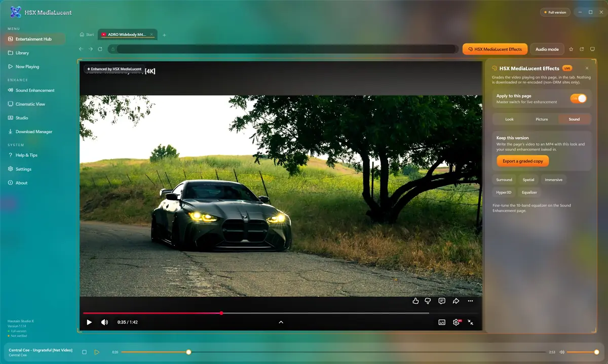This screenshot has height=364, width=608.
Task: Click Export a graded copy
Action: pos(523,161)
